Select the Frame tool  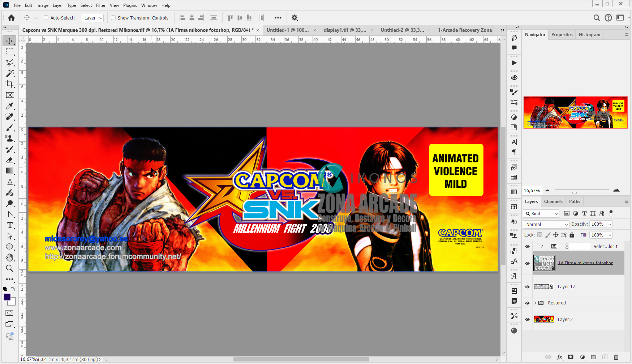click(x=10, y=95)
